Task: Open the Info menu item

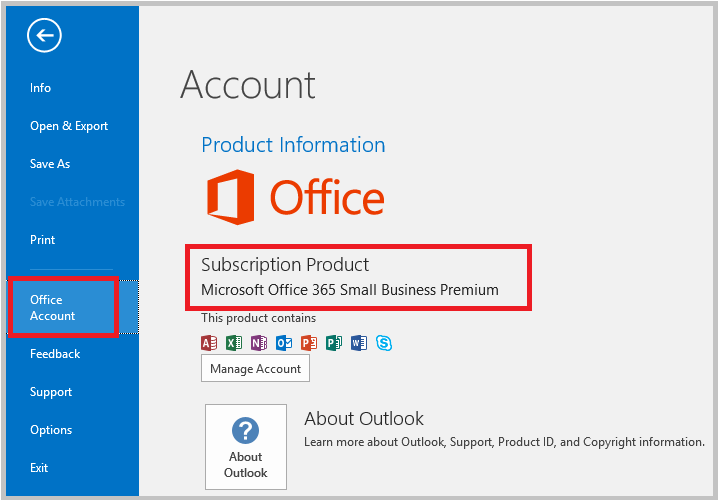Action: (40, 88)
